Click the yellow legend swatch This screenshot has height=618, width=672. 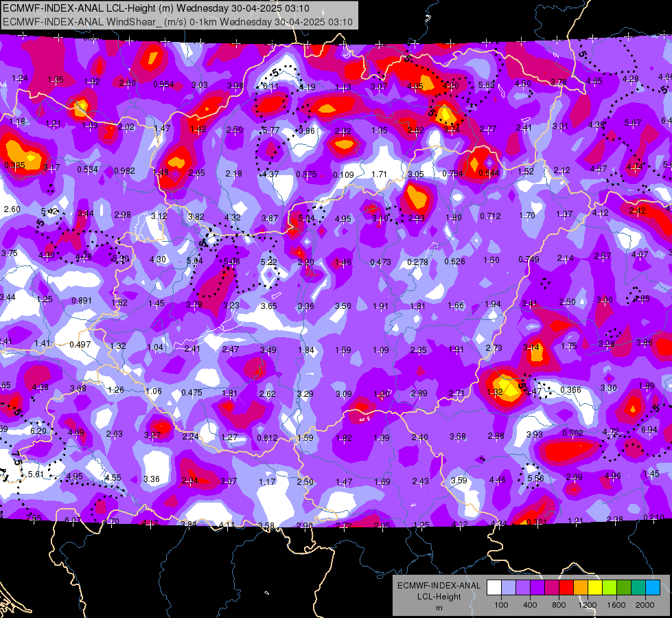pos(595,588)
